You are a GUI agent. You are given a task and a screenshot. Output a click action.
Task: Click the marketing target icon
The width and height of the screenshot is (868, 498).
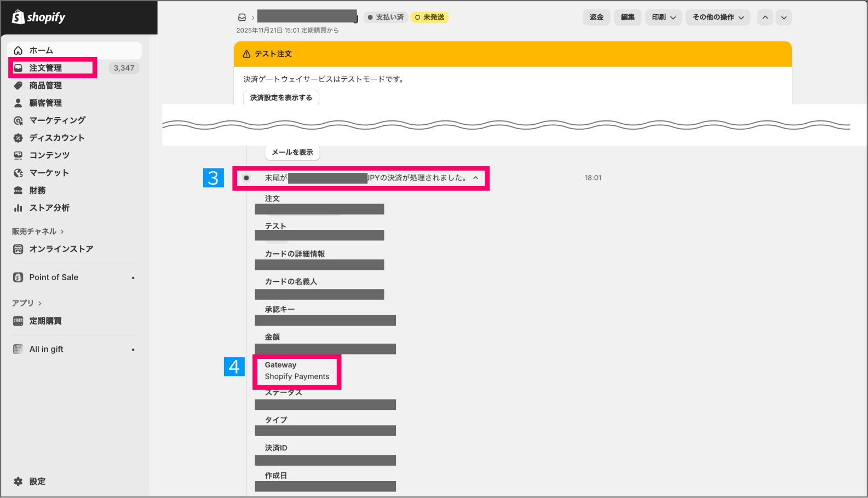pos(18,120)
